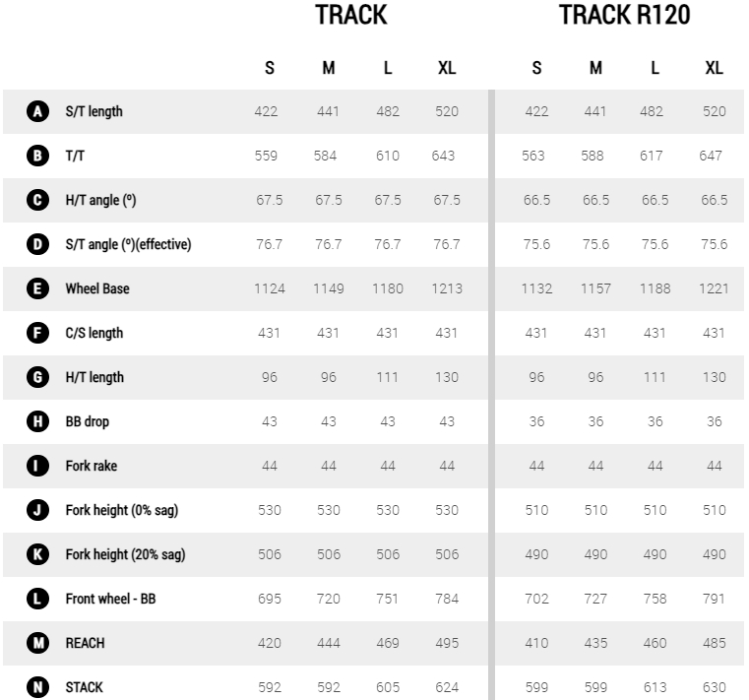Click the TRACK R120 XL stack value 630
This screenshot has width=749, height=700.
[x=715, y=687]
